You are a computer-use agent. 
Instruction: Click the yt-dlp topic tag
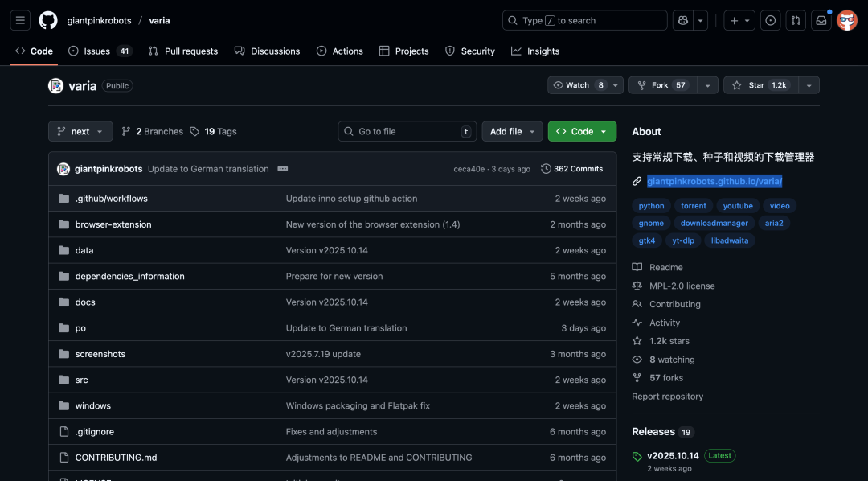pyautogui.click(x=683, y=240)
